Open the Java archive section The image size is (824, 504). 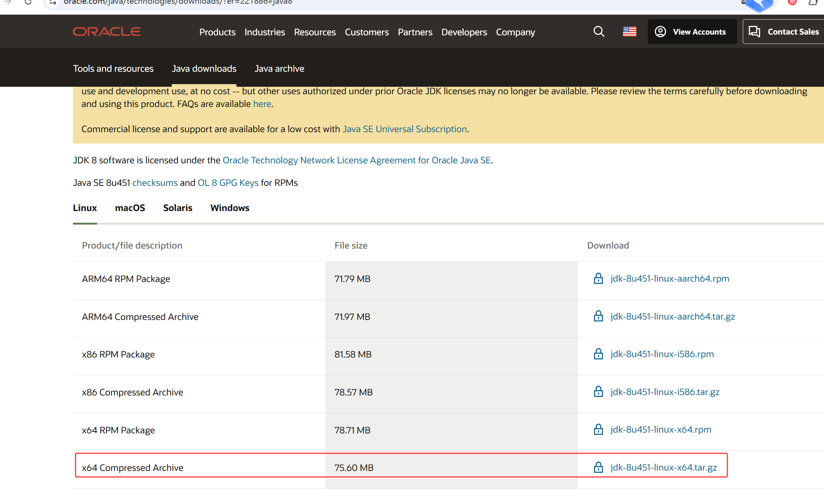(x=279, y=69)
